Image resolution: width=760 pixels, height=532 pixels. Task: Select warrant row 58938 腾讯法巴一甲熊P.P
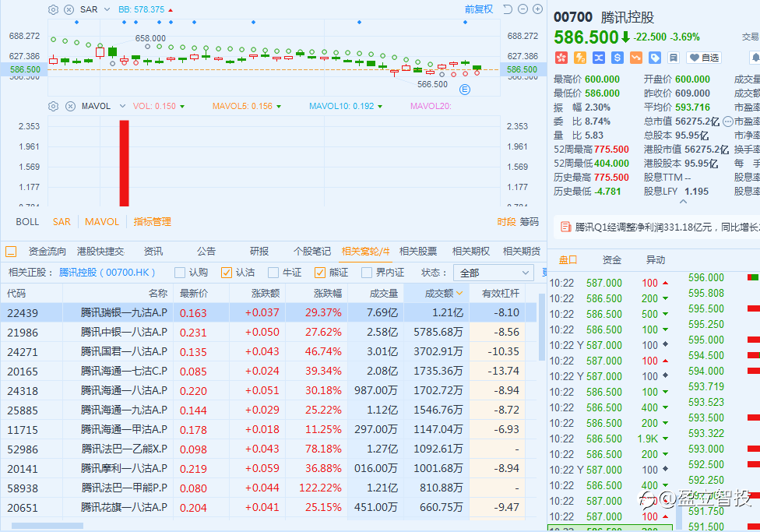click(x=269, y=488)
